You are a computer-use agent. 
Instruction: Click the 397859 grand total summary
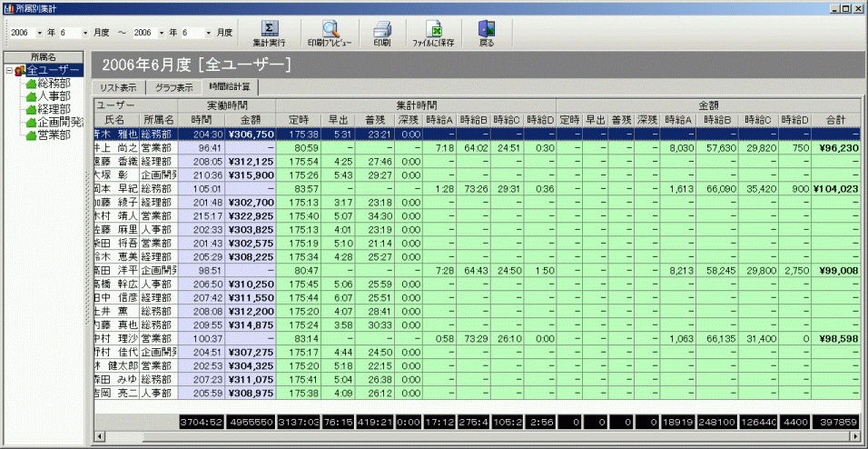point(836,422)
